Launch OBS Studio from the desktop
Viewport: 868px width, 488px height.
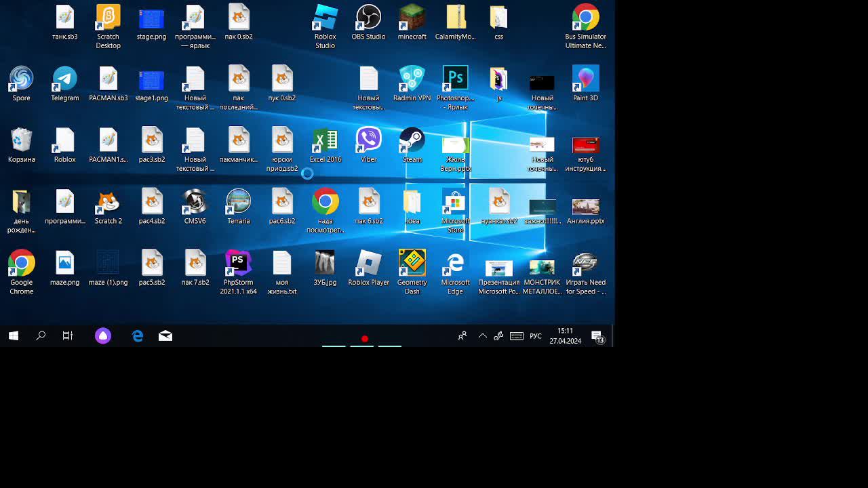pos(368,22)
